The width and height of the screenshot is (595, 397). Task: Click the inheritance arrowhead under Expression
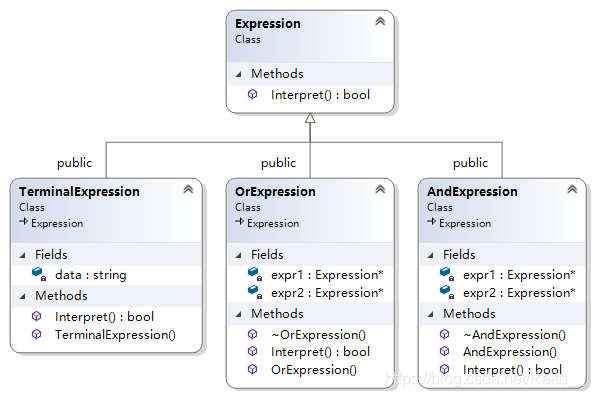tap(310, 118)
